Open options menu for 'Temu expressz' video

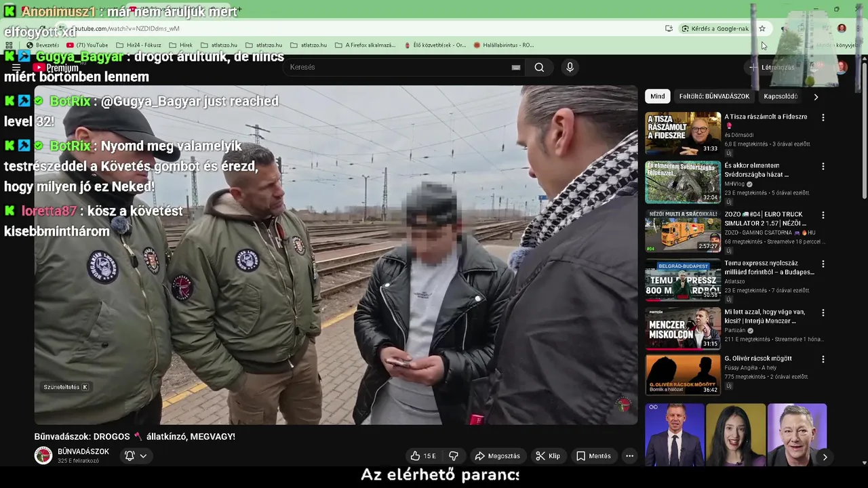point(823,264)
